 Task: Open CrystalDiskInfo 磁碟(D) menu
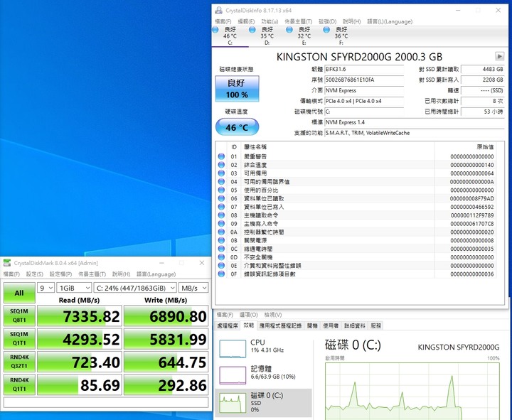tap(328, 21)
